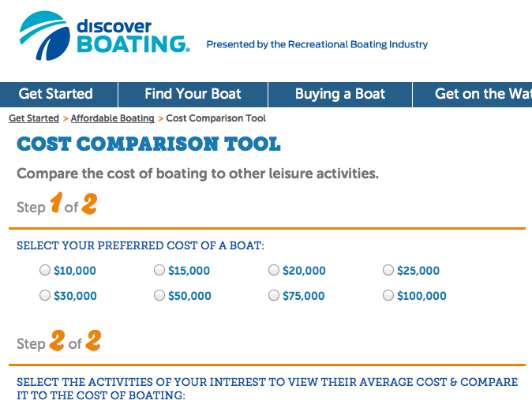Click the Discover Boating logo
The image size is (532, 408).
point(105,35)
